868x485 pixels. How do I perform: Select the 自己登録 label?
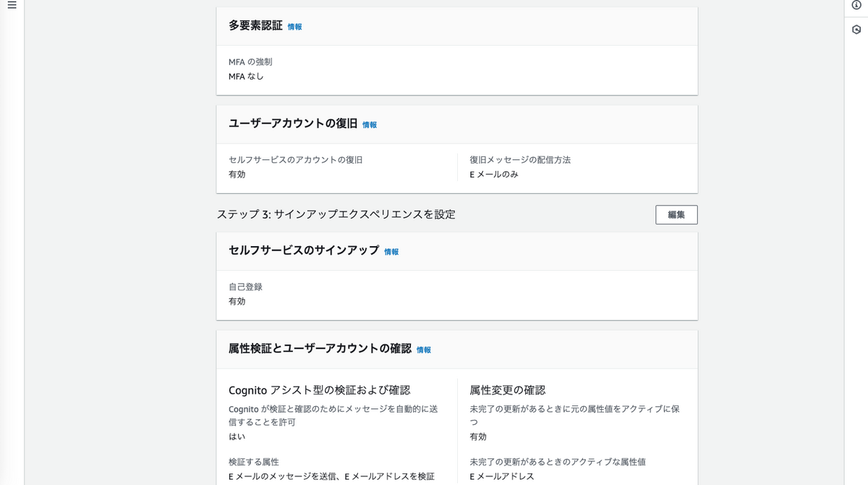tap(245, 287)
